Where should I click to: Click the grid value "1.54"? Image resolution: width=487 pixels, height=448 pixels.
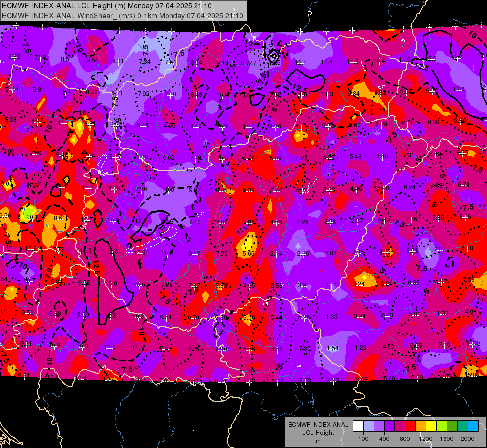click(333, 348)
